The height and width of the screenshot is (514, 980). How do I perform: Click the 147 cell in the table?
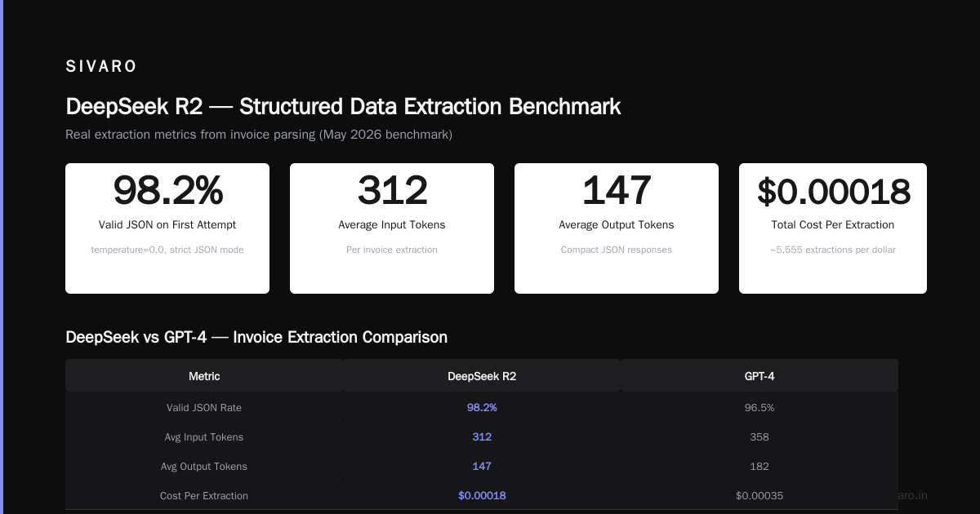click(x=482, y=466)
